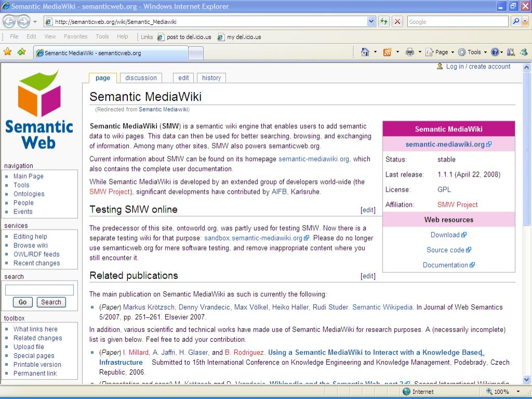
Task: Open the File menu
Action: tap(14, 36)
